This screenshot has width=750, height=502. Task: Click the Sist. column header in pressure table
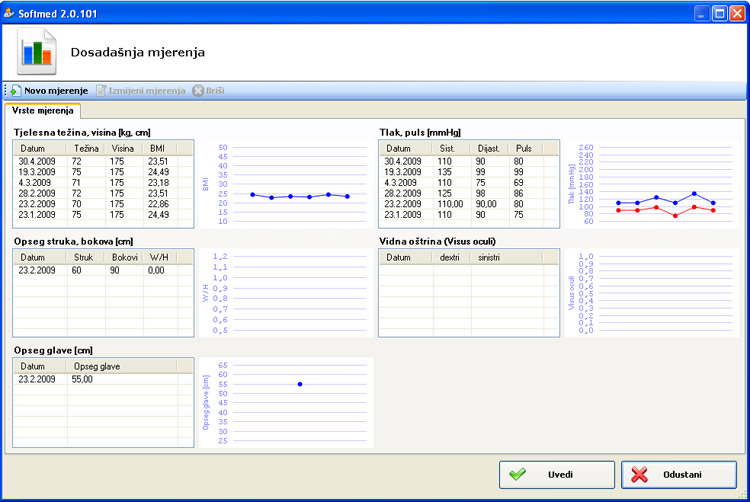[x=447, y=147]
